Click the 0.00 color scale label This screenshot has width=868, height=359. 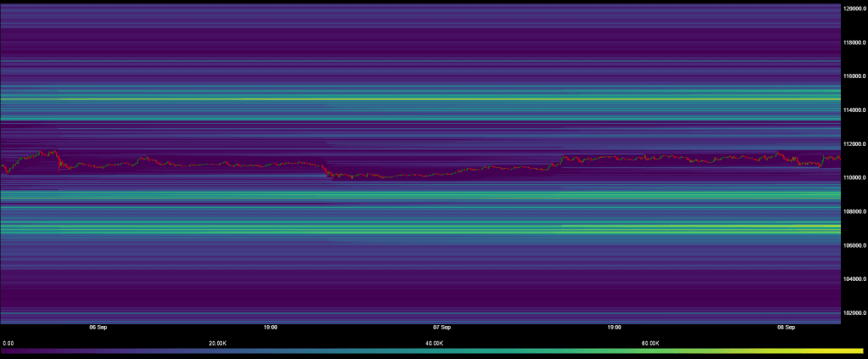tap(8, 343)
